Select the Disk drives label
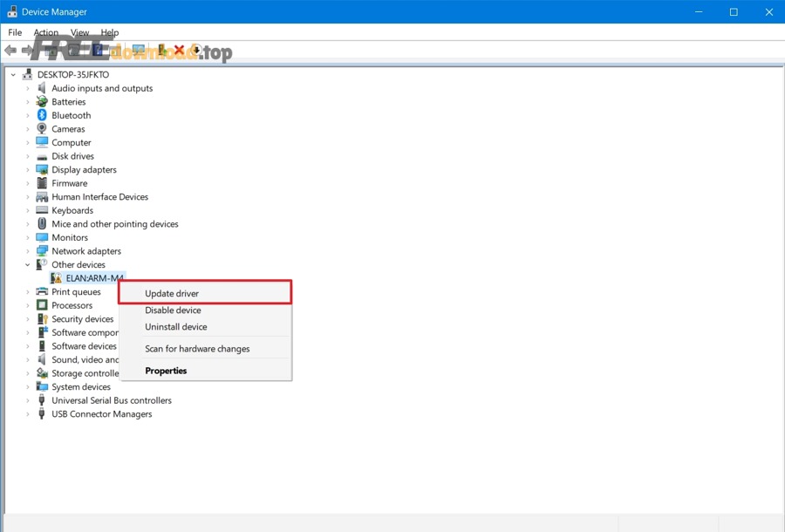The image size is (785, 532). click(72, 156)
